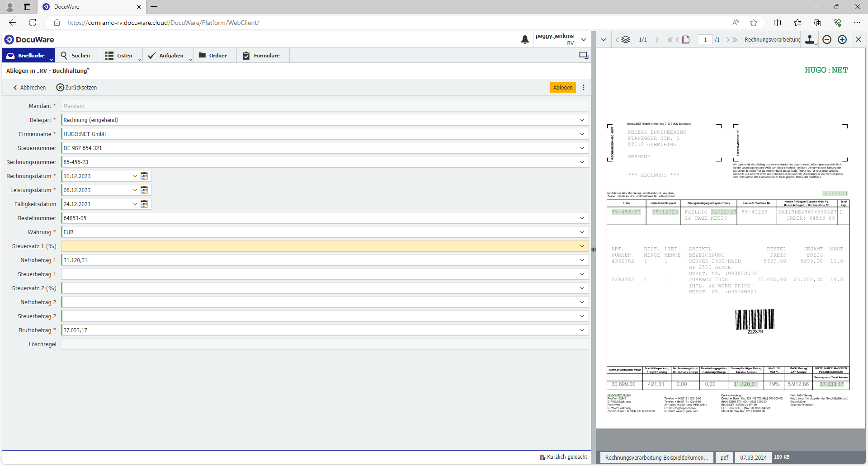Open peggy.jenkins user menu
The height and width of the screenshot is (466, 868).
(x=561, y=39)
